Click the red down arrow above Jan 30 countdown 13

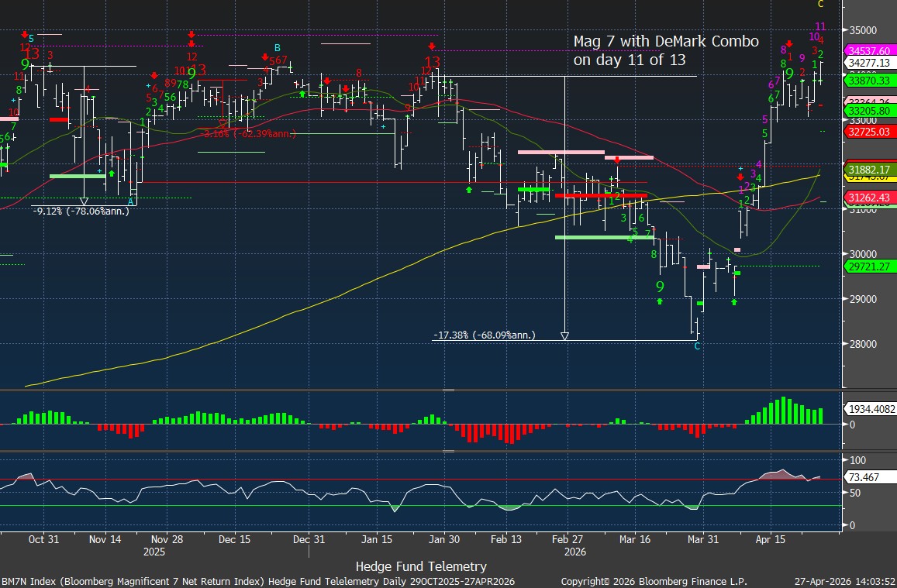click(431, 47)
